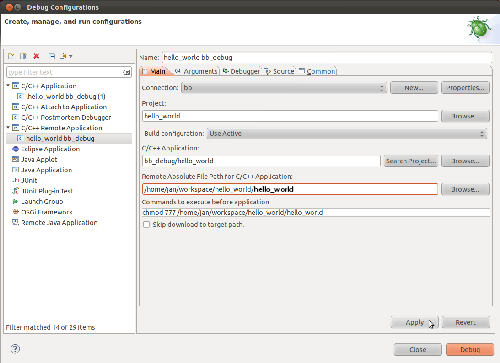Select C/C++ Postmortem Debugger item
This screenshot has height=363, width=500.
(66, 117)
